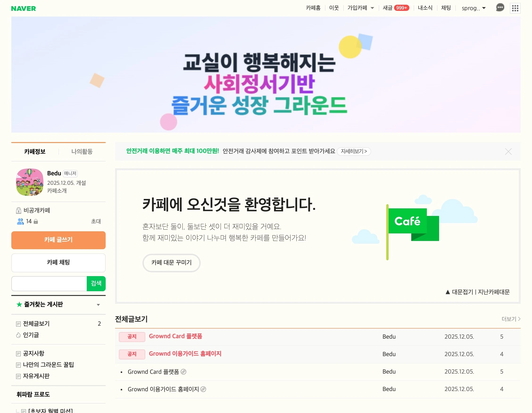Focus the cafe search input field
Image resolution: width=532 pixels, height=413 pixels.
[49, 283]
